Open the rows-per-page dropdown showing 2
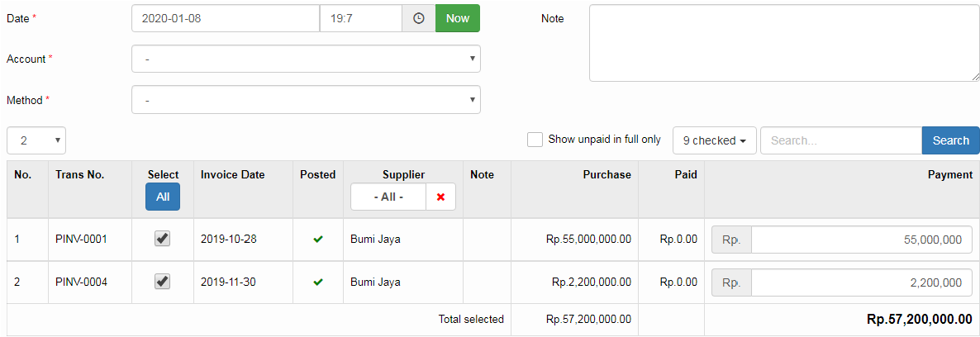The image size is (980, 337). (36, 140)
